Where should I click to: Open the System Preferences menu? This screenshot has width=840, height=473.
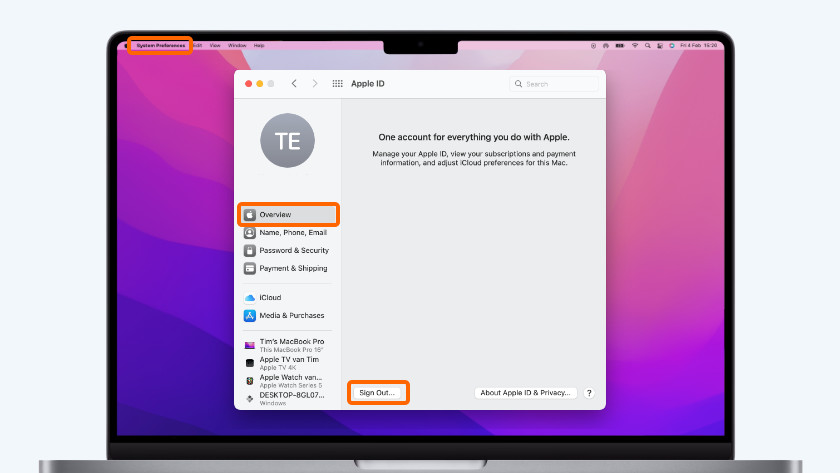pos(160,46)
